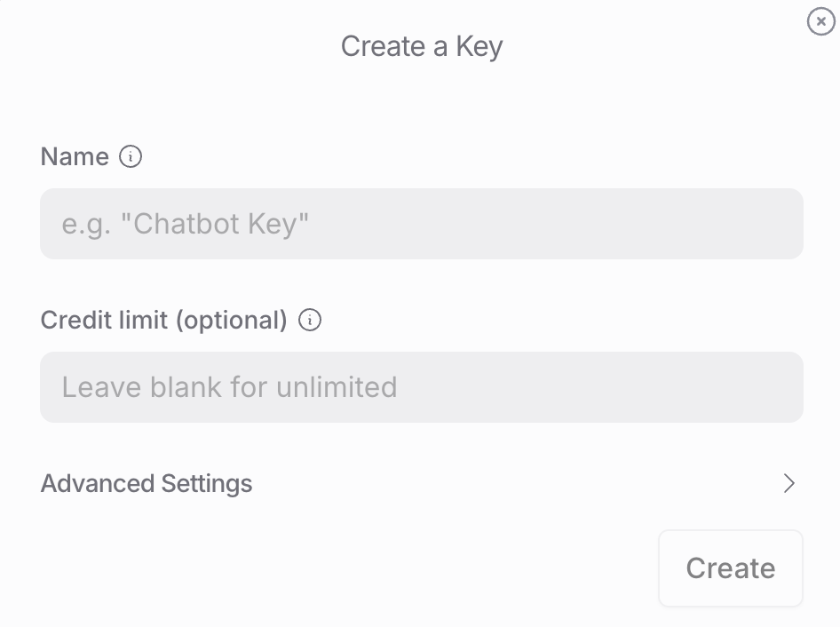Select the "Chatbot Key" placeholder text box
Viewport: 840px width, 627px height.
pos(421,224)
